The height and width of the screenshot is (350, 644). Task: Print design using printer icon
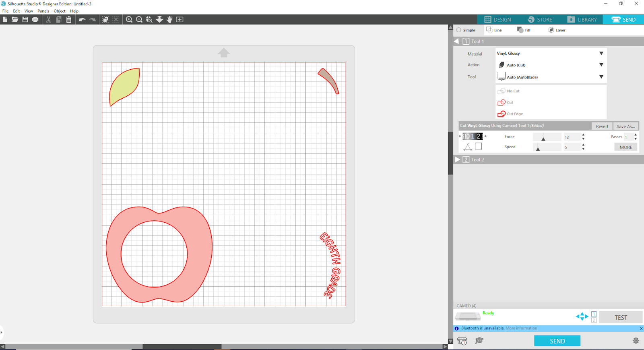coord(35,19)
